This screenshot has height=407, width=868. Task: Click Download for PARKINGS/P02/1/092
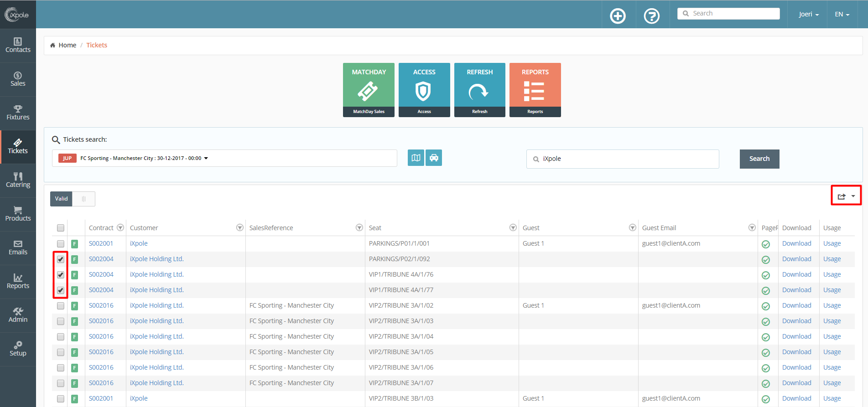[x=796, y=259]
